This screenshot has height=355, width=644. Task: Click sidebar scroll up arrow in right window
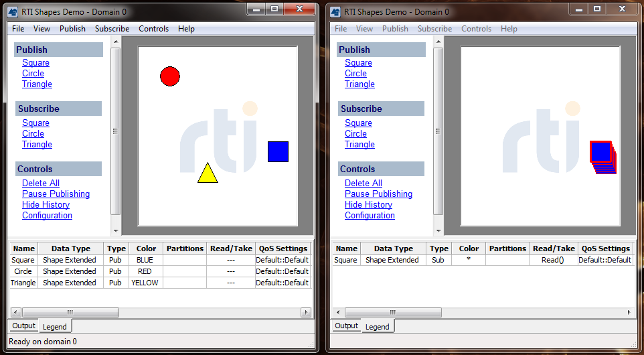pos(438,42)
